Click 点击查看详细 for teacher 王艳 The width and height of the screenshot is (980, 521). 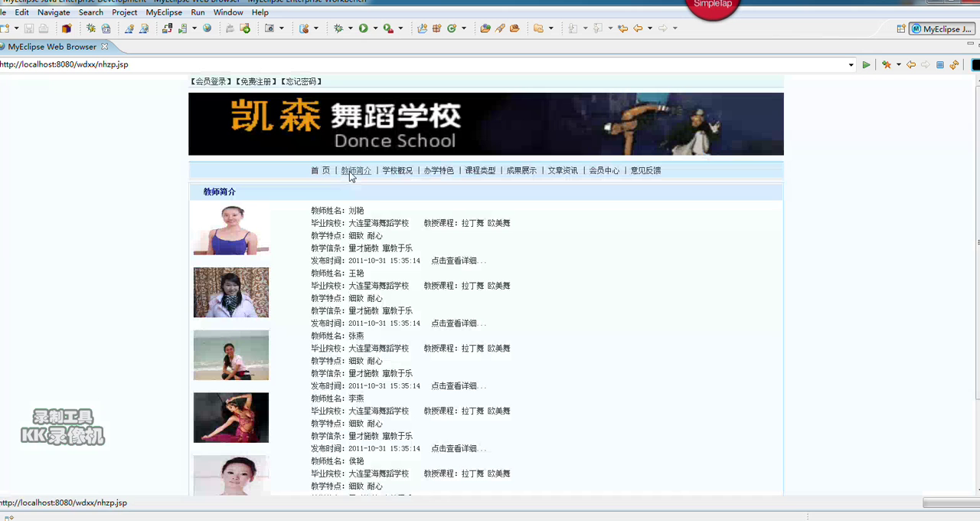click(x=459, y=323)
